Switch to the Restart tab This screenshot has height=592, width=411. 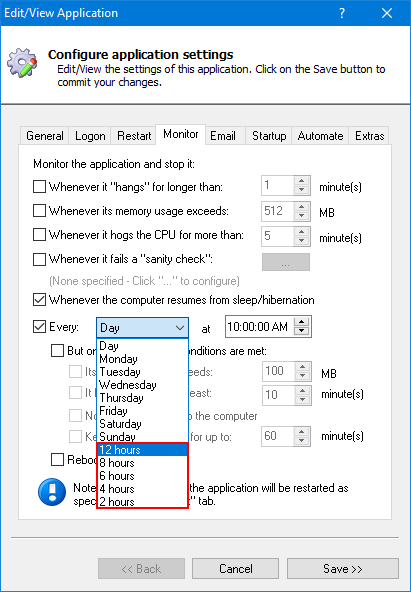134,136
